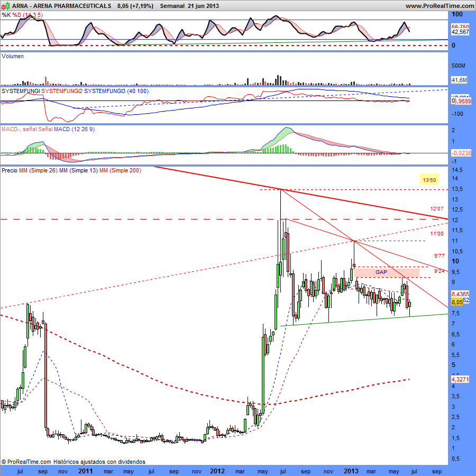Click the SYSTEMFUNGI3 indicator label
Image resolution: width=476 pixels, height=476 pixels.
[x=105, y=91]
